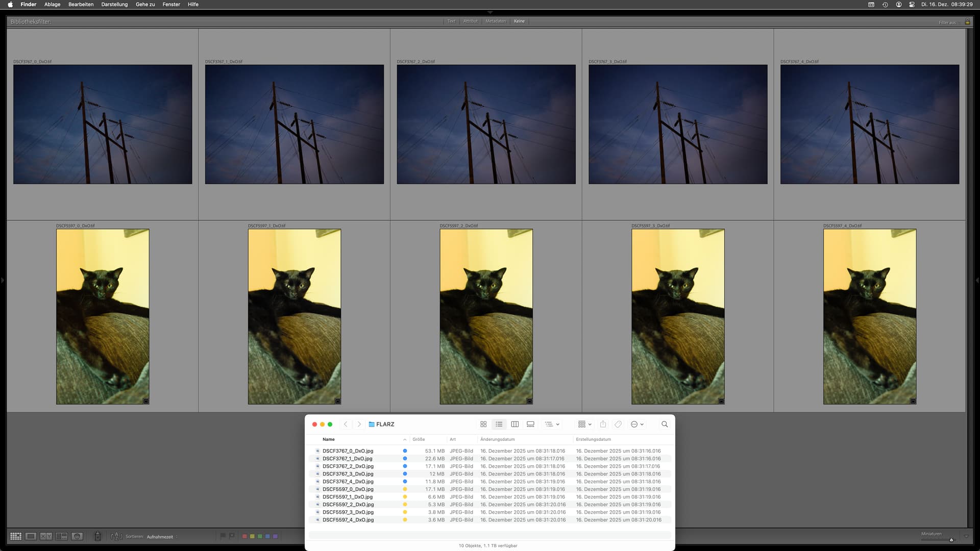Switch to grid view in Lightroom toolbar
The height and width of the screenshot is (551, 980).
coord(16,536)
